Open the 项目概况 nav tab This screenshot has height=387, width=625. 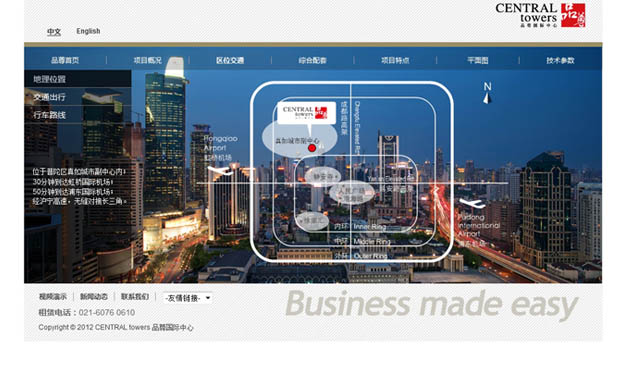pyautogui.click(x=147, y=61)
